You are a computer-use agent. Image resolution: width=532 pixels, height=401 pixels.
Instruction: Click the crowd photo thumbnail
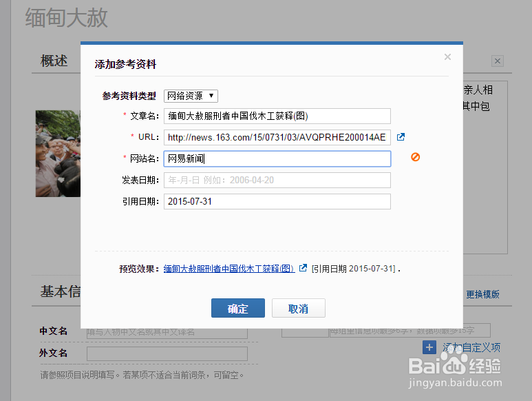coord(58,154)
